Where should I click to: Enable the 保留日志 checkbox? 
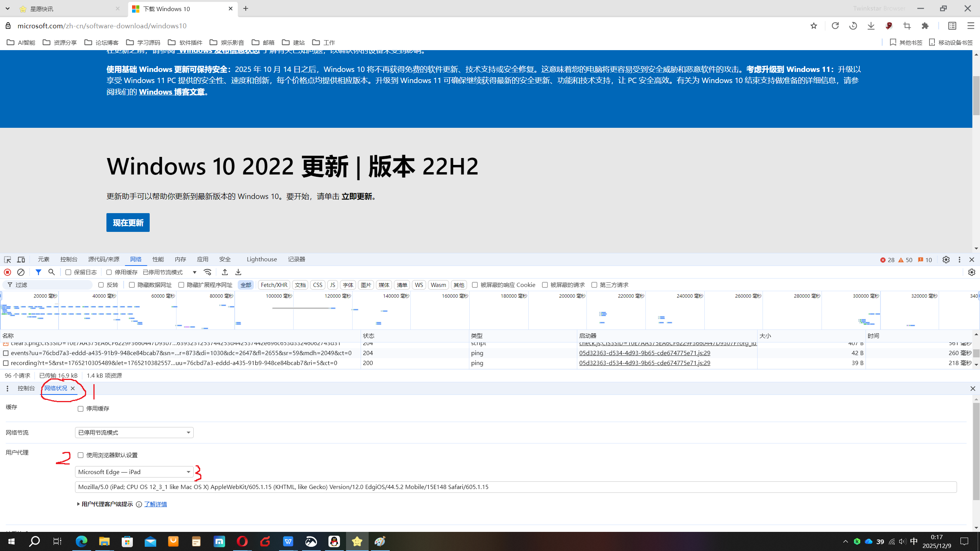point(69,272)
